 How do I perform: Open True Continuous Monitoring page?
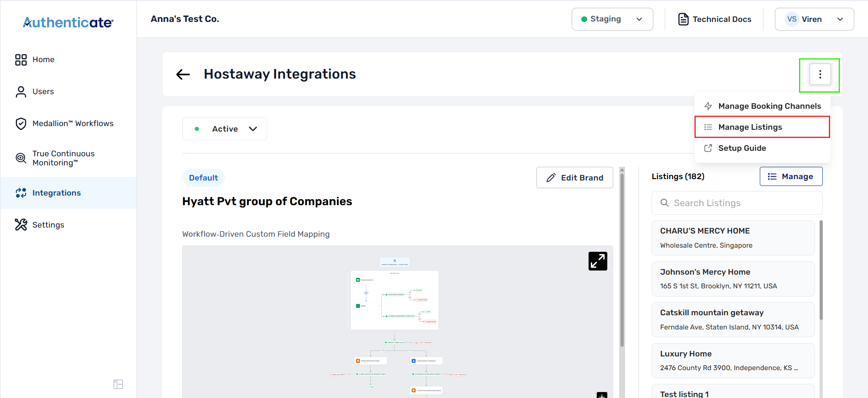coord(68,158)
